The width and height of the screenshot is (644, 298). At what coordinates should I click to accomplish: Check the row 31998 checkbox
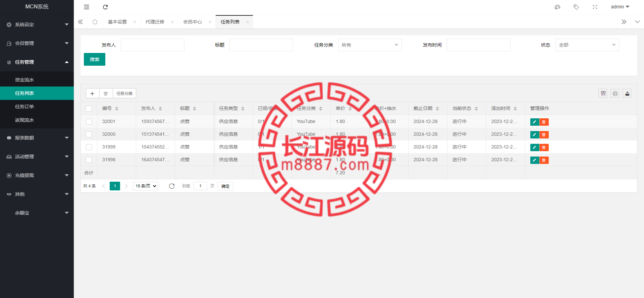pyautogui.click(x=89, y=160)
